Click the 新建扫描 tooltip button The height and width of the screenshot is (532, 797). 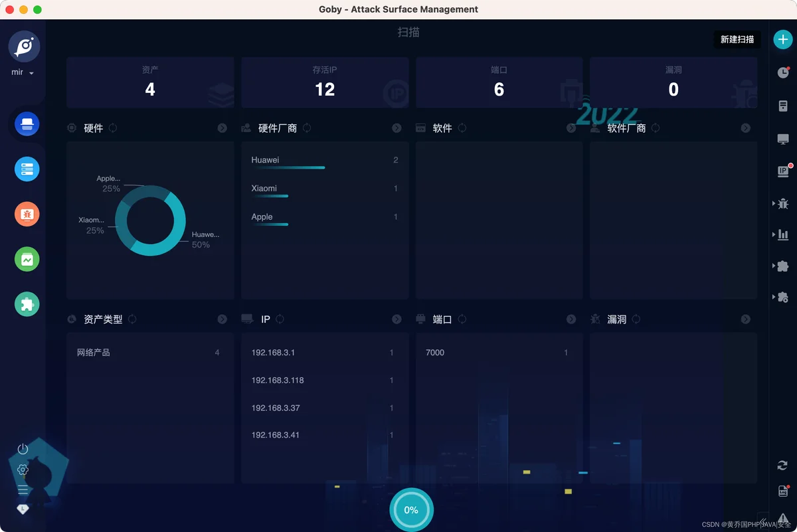tap(737, 39)
